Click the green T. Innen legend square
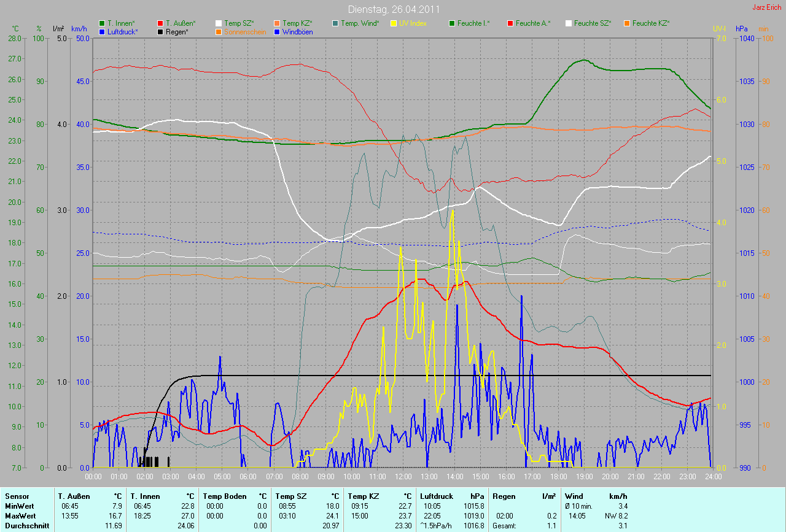786x532 pixels. (103, 23)
